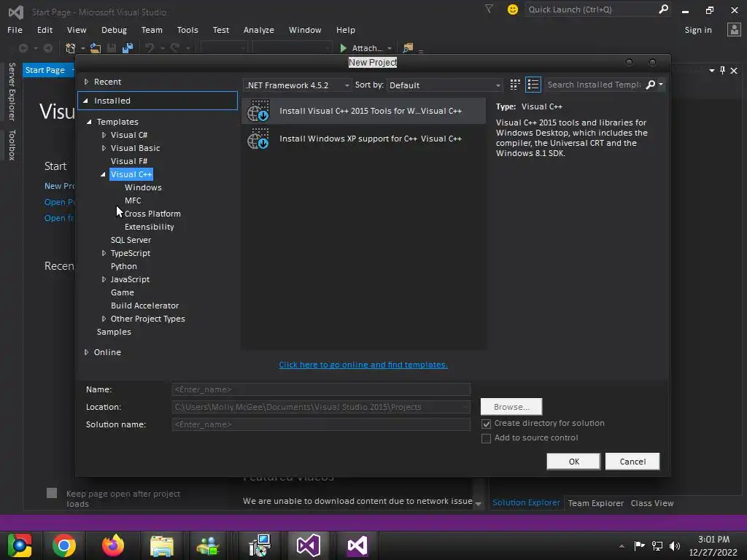Open Firefox from the taskbar

(x=113, y=545)
